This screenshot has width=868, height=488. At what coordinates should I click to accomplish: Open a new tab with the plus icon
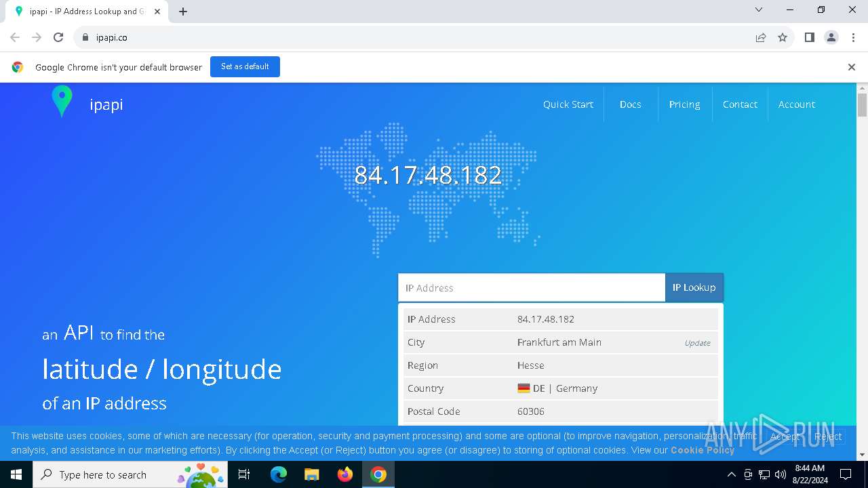pyautogui.click(x=183, y=12)
